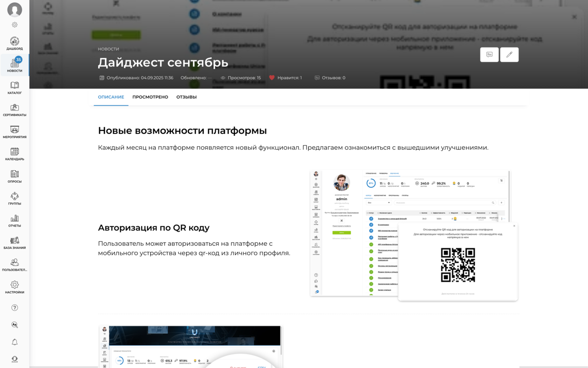Open База знаний
Image resolution: width=588 pixels, height=368 pixels.
coord(14,243)
